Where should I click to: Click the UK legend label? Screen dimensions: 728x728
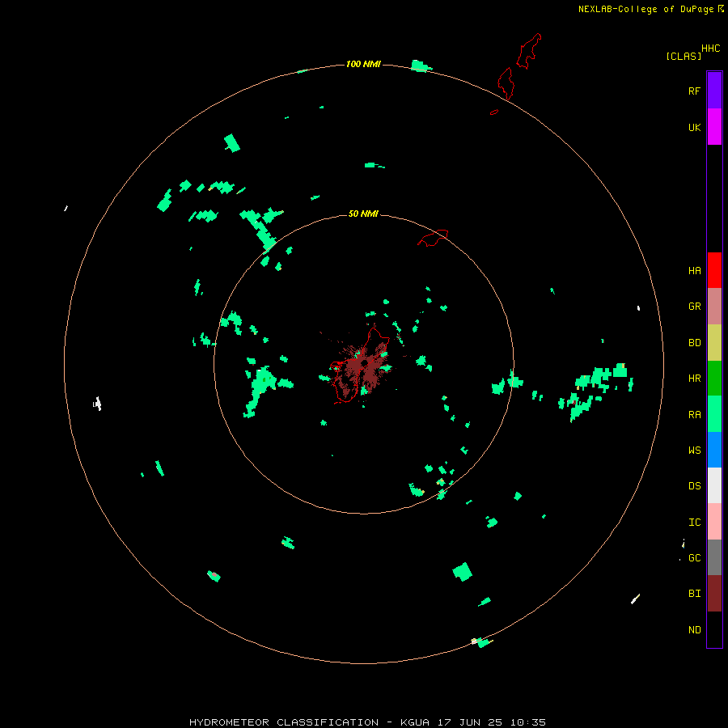[694, 127]
